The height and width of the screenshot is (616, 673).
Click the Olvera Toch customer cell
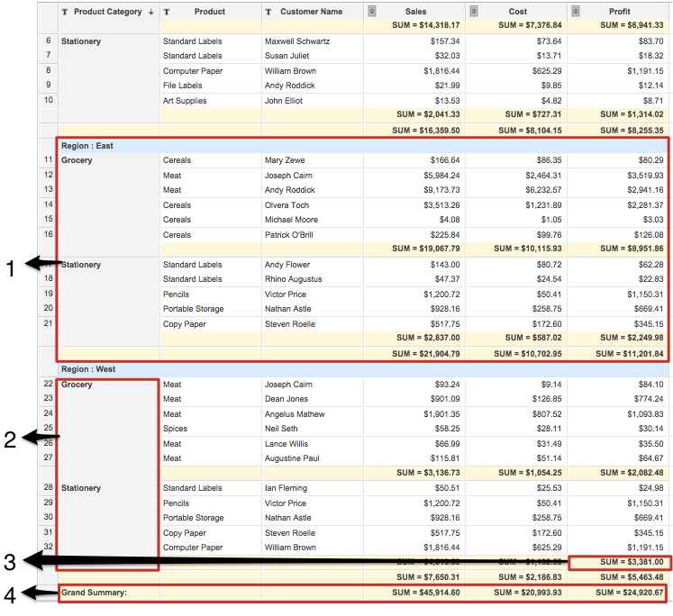287,204
